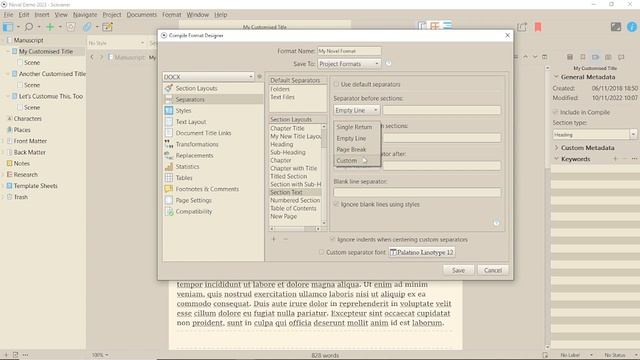Open the zoom 100% dropdown in footer
Screen dimensions: 640x360
pyautogui.click(x=100, y=355)
